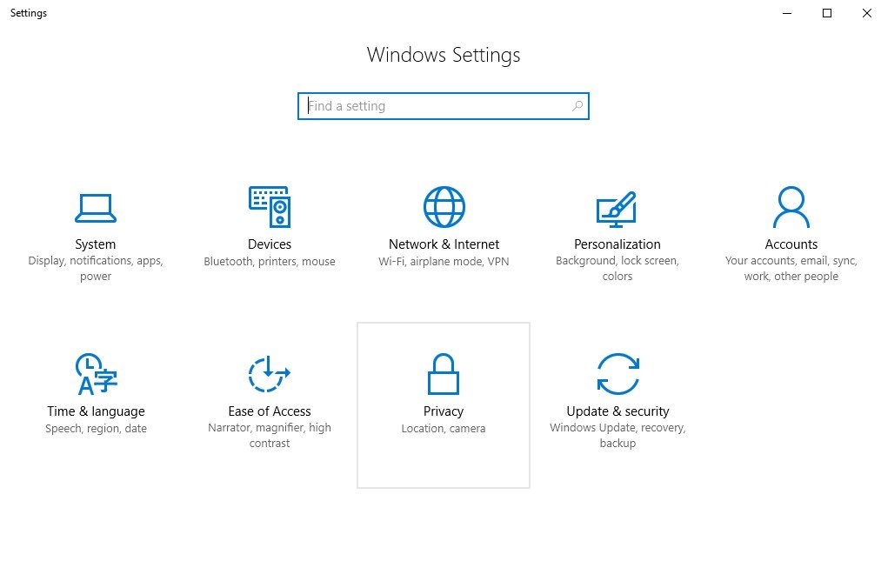Click 'Background, lock screen, colors' description
Image resolution: width=881 pixels, height=588 pixels.
tap(617, 269)
